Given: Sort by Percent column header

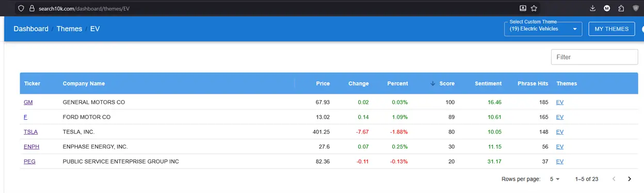Looking at the screenshot, I should (397, 84).
